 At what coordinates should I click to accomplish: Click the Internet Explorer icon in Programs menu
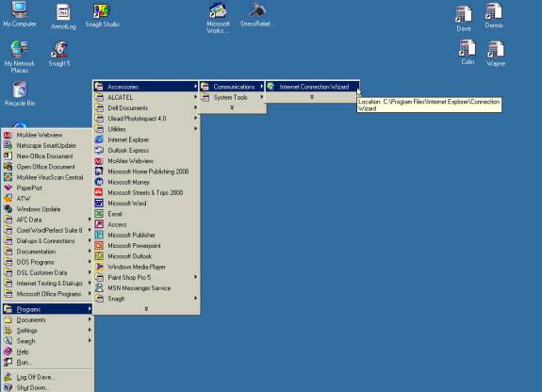[x=99, y=139]
